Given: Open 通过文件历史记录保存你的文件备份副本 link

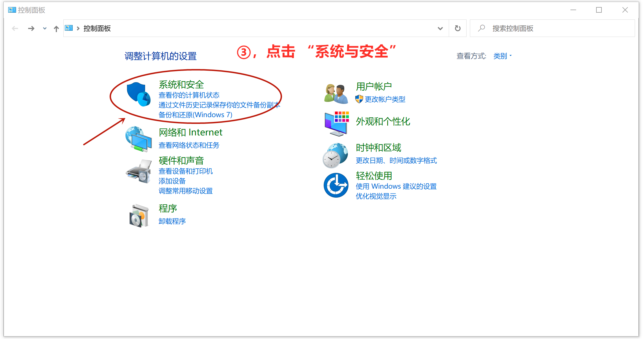Looking at the screenshot, I should coord(219,105).
